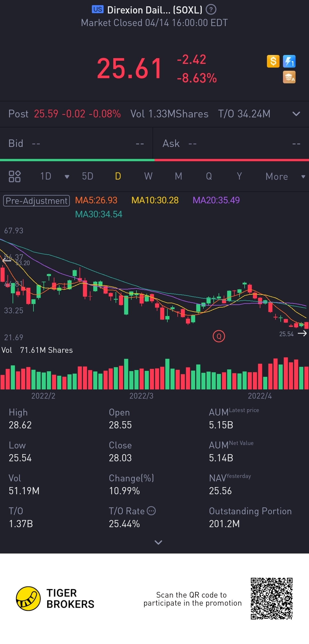309x644 pixels.
Task: Select the D daily chart tab
Action: click(x=118, y=176)
